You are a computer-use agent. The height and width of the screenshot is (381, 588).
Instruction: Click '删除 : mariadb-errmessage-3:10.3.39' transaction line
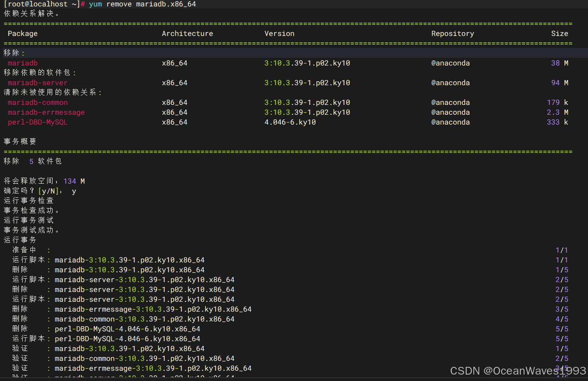point(132,309)
